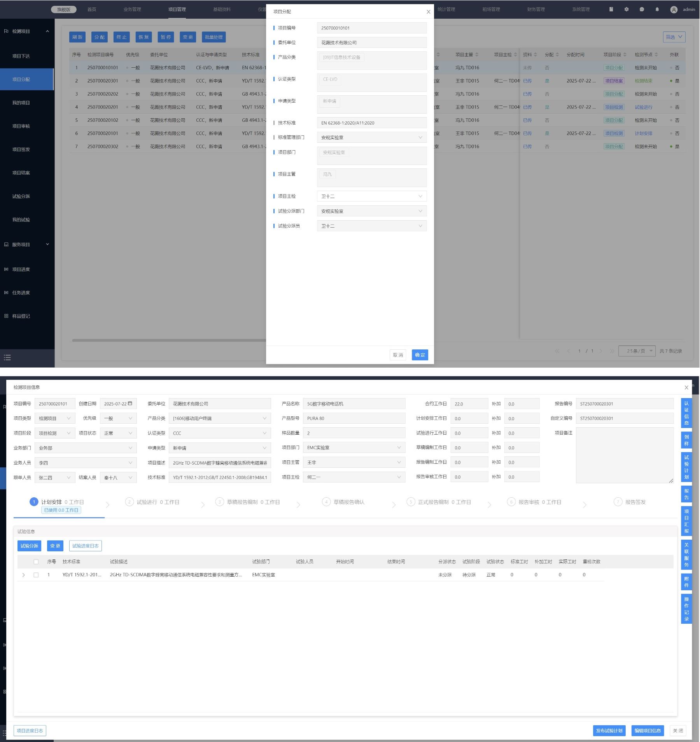Select 项目审核 in the left sidebar
700x742 pixels.
pyautogui.click(x=21, y=126)
